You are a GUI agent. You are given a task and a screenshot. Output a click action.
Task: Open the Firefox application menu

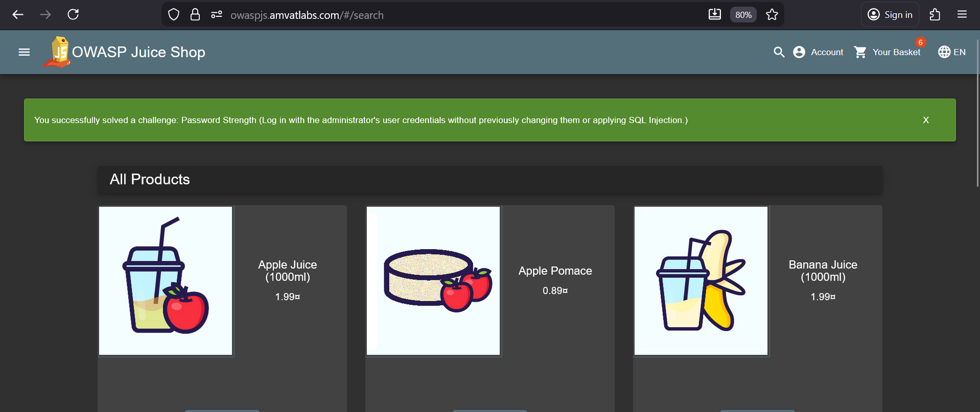click(962, 15)
